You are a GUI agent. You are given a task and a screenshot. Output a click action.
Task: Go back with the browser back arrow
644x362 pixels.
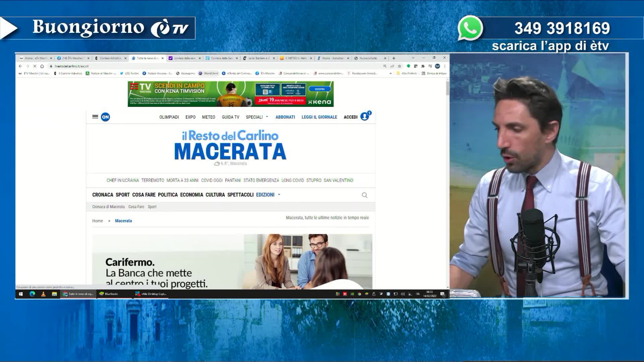point(20,66)
